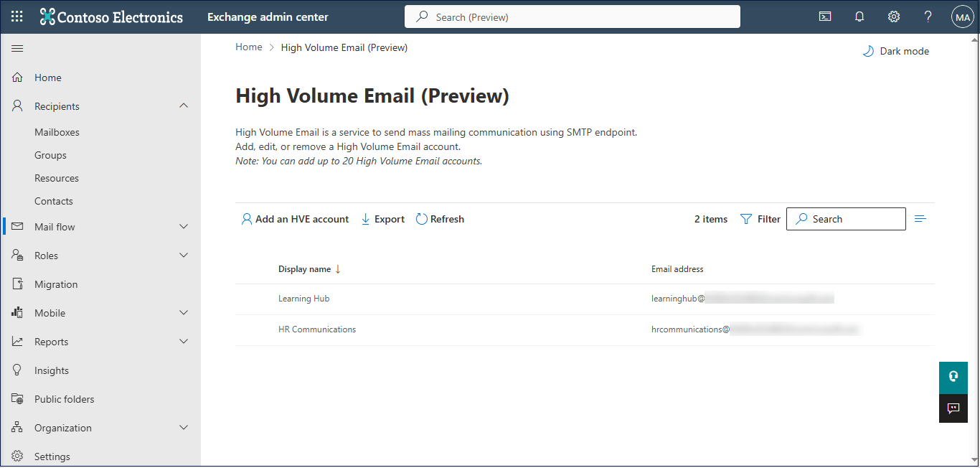Expand the Mail flow section
Image resolution: width=980 pixels, height=468 pixels.
[x=184, y=226]
